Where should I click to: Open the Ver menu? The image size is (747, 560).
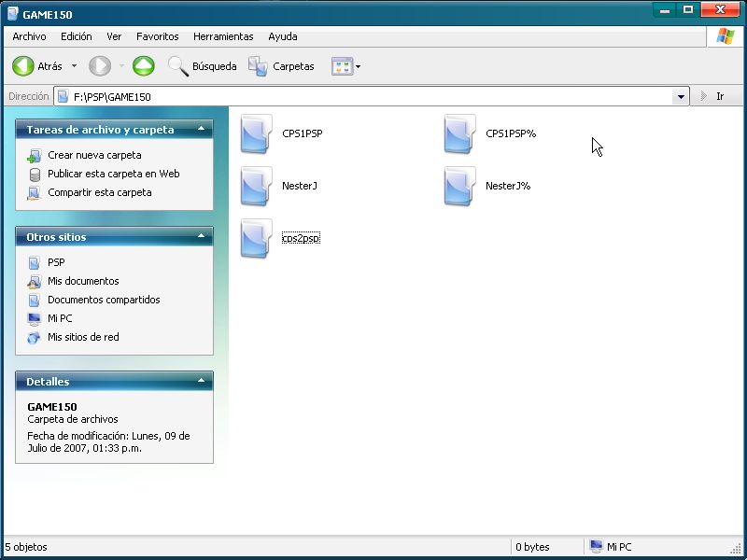(114, 36)
